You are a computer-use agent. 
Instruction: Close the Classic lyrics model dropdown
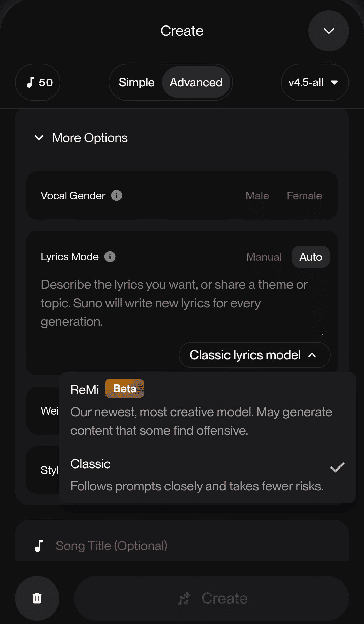254,355
